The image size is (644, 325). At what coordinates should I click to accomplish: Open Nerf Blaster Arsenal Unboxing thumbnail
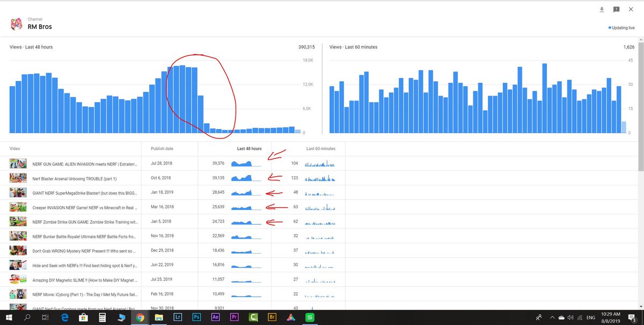[x=18, y=178]
